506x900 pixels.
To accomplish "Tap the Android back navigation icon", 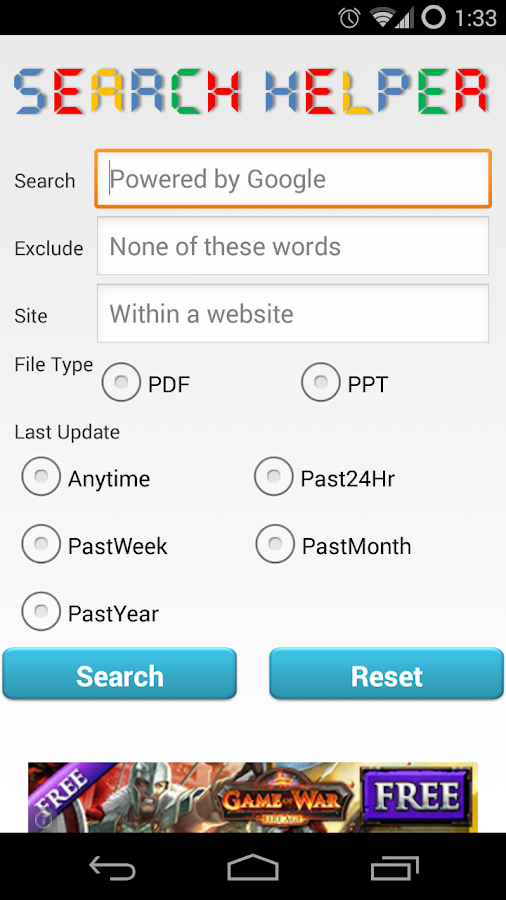I will [x=112, y=867].
